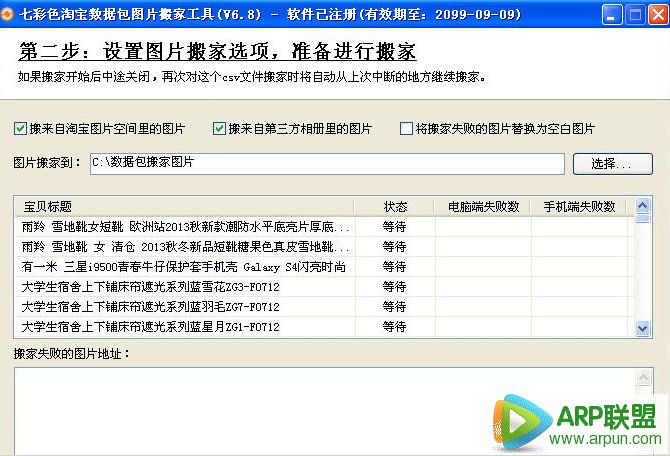The height and width of the screenshot is (456, 670).
Task: Click the 选择... browse button
Action: 613,164
